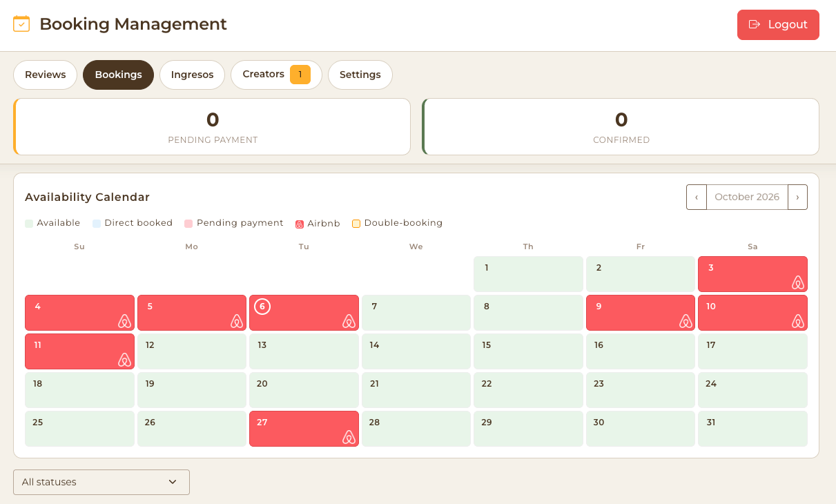Select available day October 8
836x504 pixels.
[x=528, y=313]
